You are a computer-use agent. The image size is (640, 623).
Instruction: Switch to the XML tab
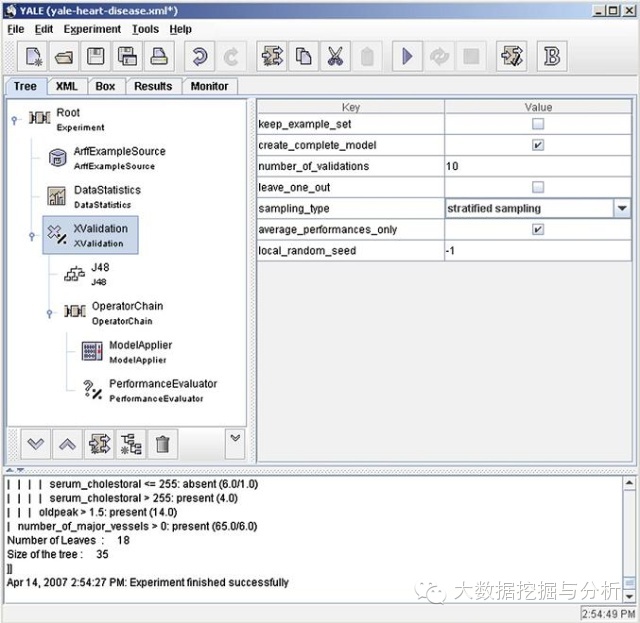(67, 86)
